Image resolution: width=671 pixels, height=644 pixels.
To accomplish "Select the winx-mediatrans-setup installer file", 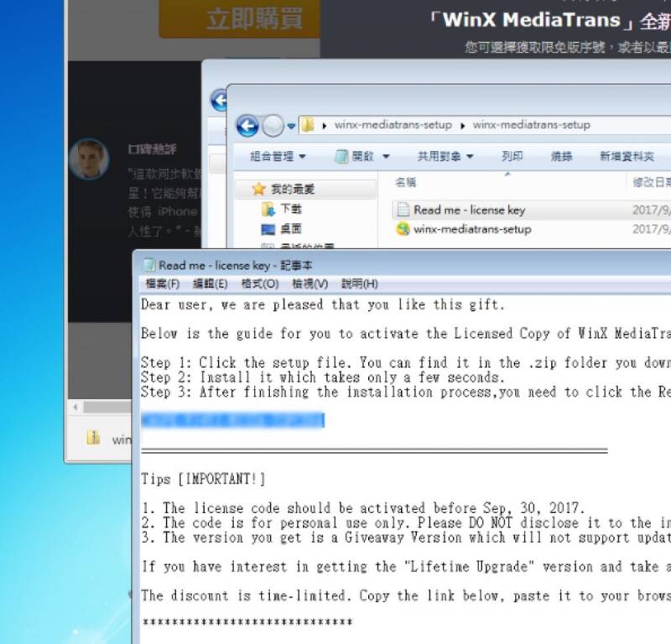I will tap(472, 230).
